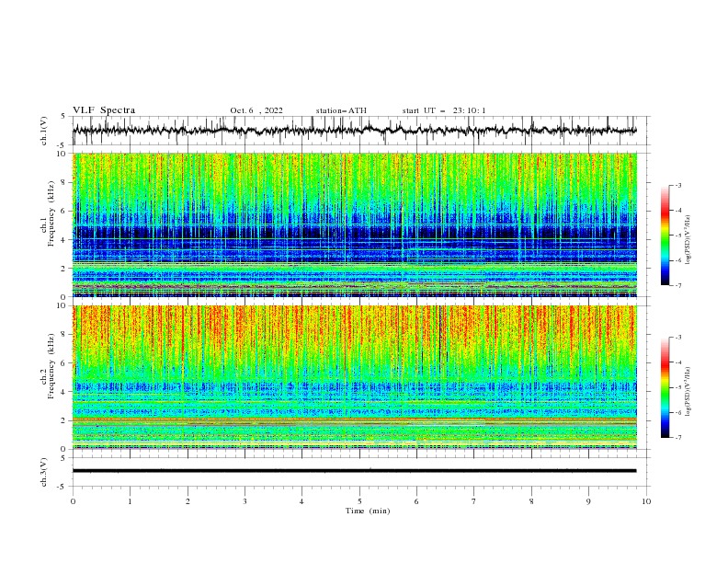Click inside the ch.1 spectrogram panel

coord(355,224)
